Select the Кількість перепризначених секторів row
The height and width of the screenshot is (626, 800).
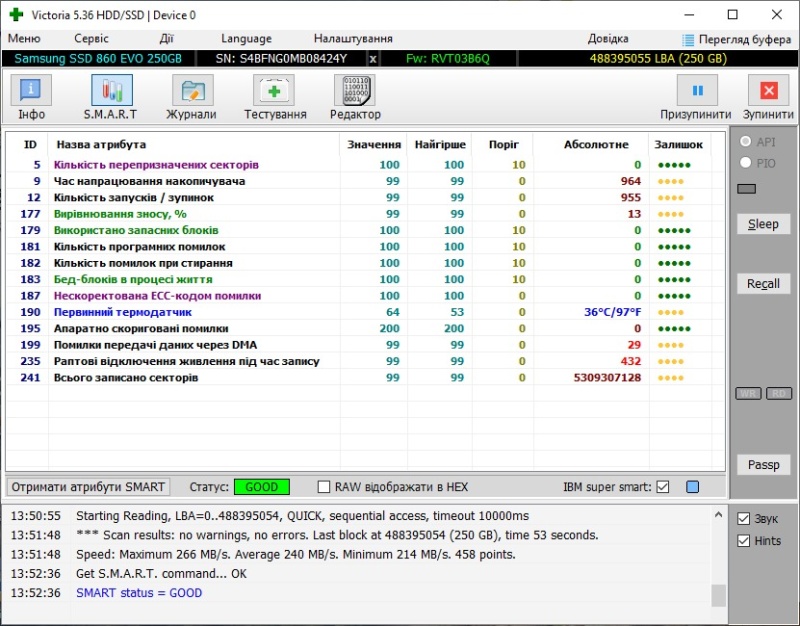point(365,165)
